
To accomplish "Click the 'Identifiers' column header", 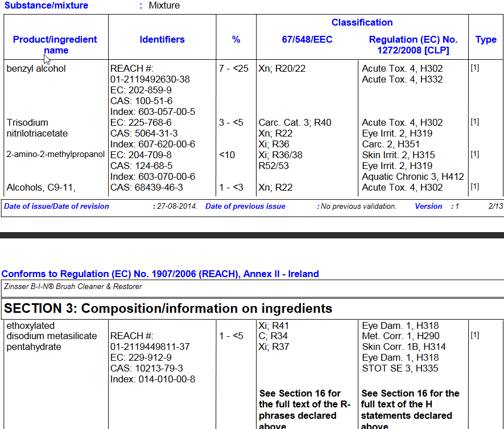I will [162, 39].
